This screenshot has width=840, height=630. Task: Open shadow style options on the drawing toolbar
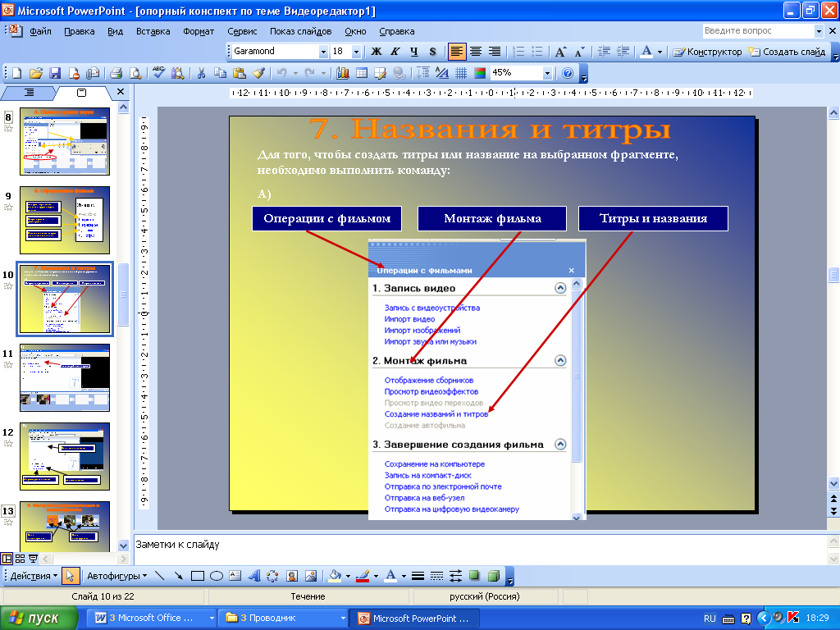point(475,576)
